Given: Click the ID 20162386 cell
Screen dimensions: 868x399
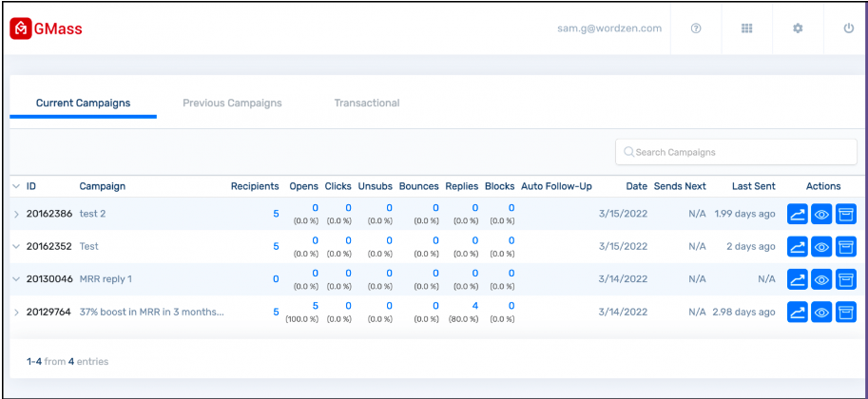Looking at the screenshot, I should [x=49, y=214].
